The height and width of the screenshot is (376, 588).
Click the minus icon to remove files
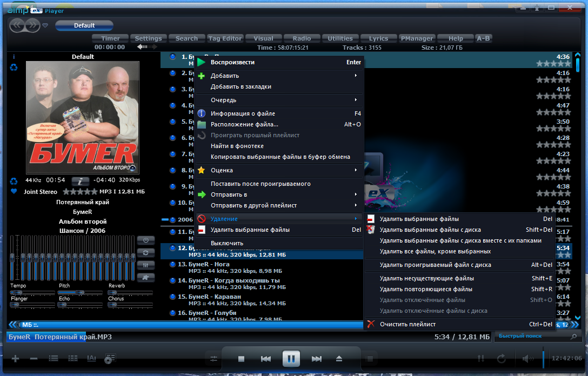34,359
